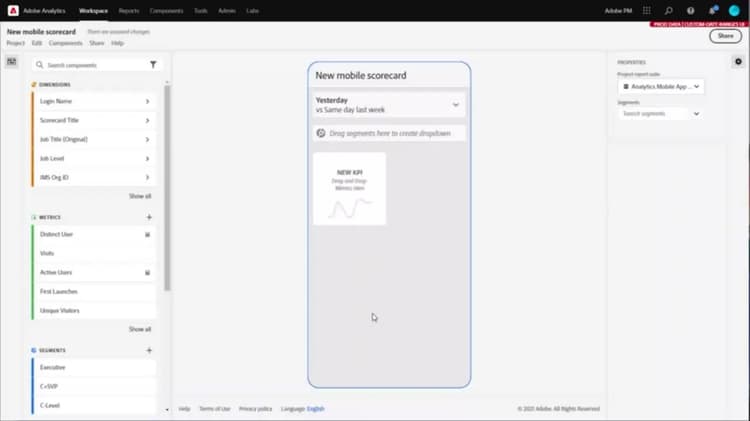Switch to the Workspace tab
The width and height of the screenshot is (750, 421).
[x=93, y=11]
